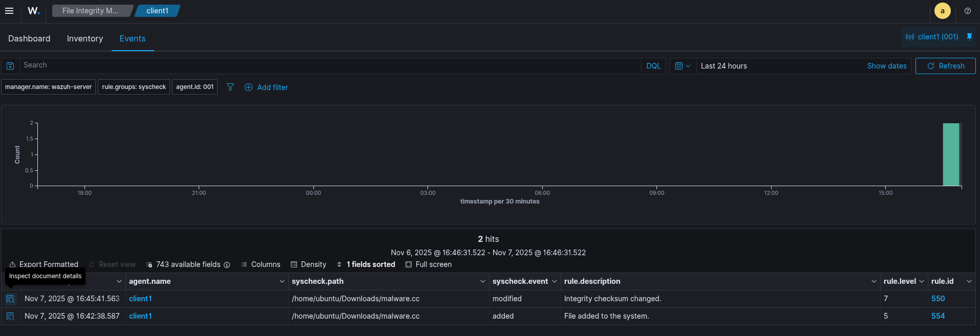Switch to the Inventory tab
This screenshot has height=336, width=980.
[85, 39]
